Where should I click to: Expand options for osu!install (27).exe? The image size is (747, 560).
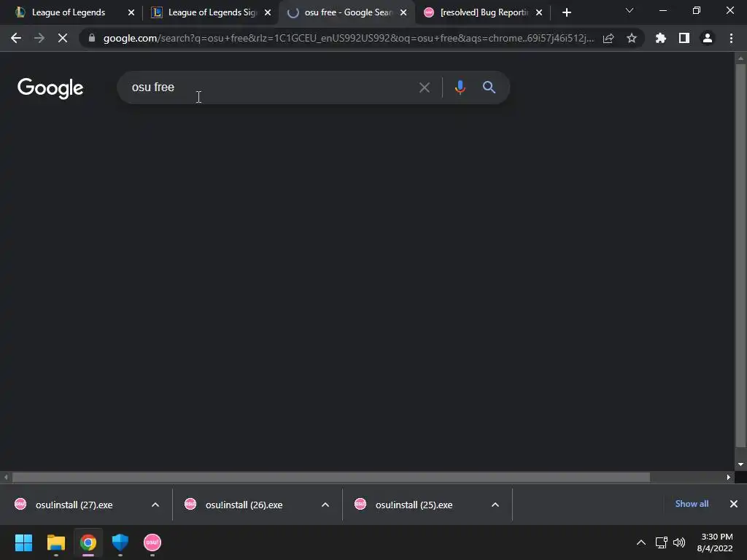pyautogui.click(x=155, y=505)
